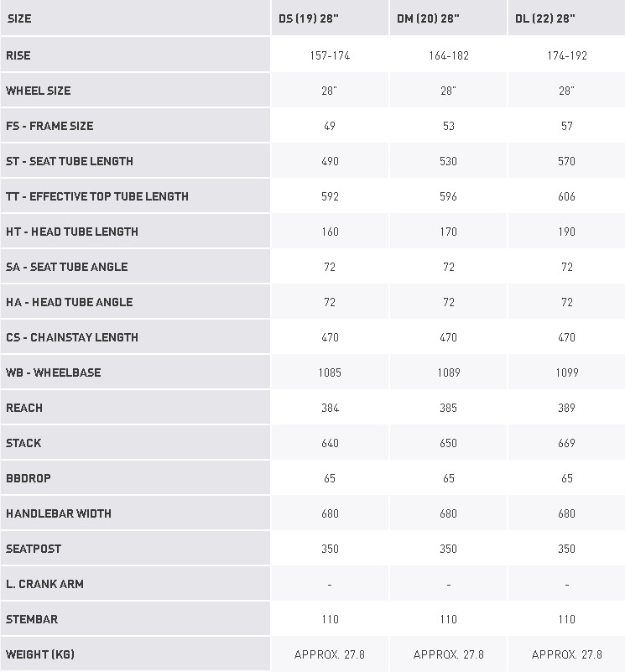Click the WHEEL SIZE row label
Image resolution: width=625 pixels, height=672 pixels.
click(38, 91)
